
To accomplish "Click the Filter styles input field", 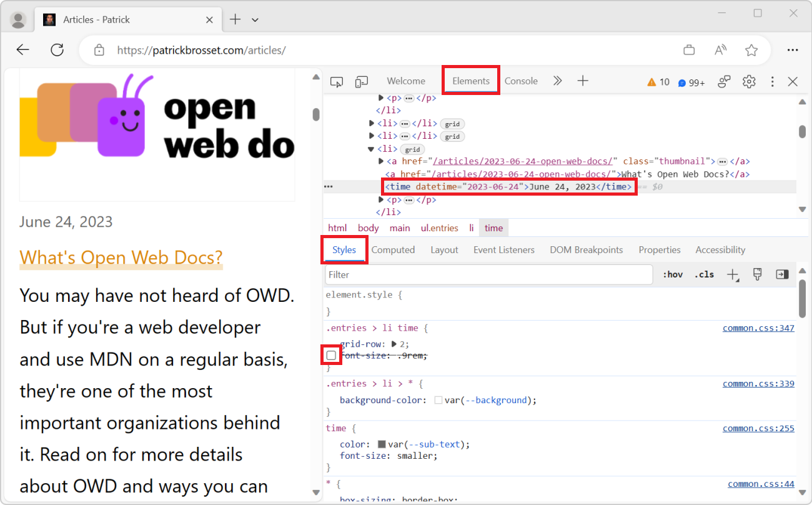I will (x=488, y=275).
